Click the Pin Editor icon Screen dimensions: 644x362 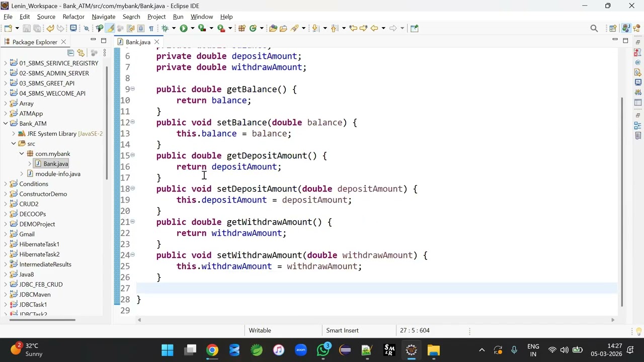[x=415, y=28]
